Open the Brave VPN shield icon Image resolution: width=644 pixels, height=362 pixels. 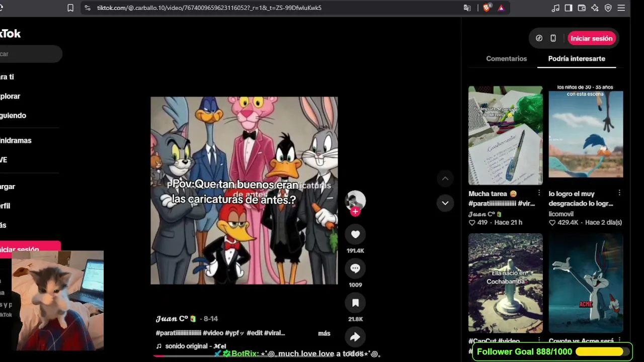(608, 8)
